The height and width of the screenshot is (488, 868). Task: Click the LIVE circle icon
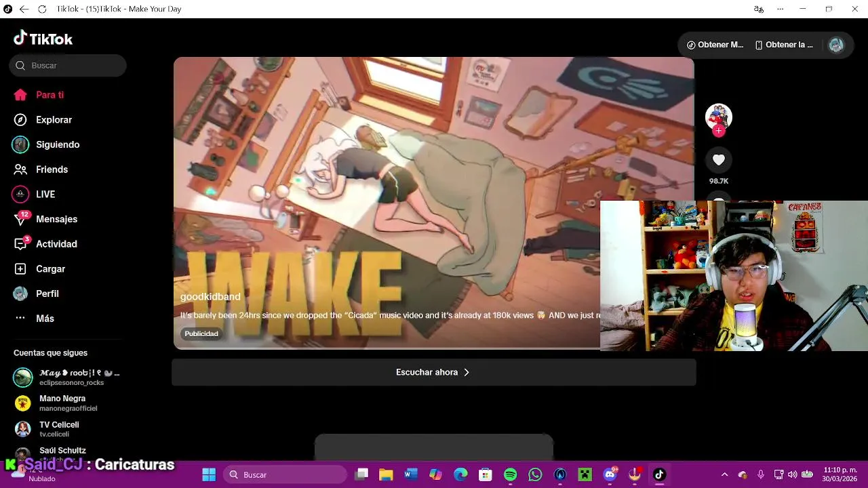[20, 195]
